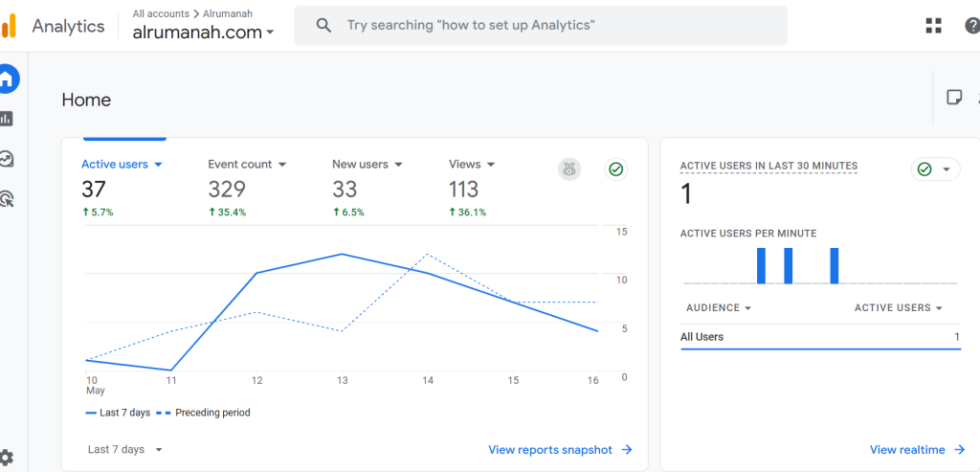Click the 35.4% change indicator

pyautogui.click(x=227, y=213)
